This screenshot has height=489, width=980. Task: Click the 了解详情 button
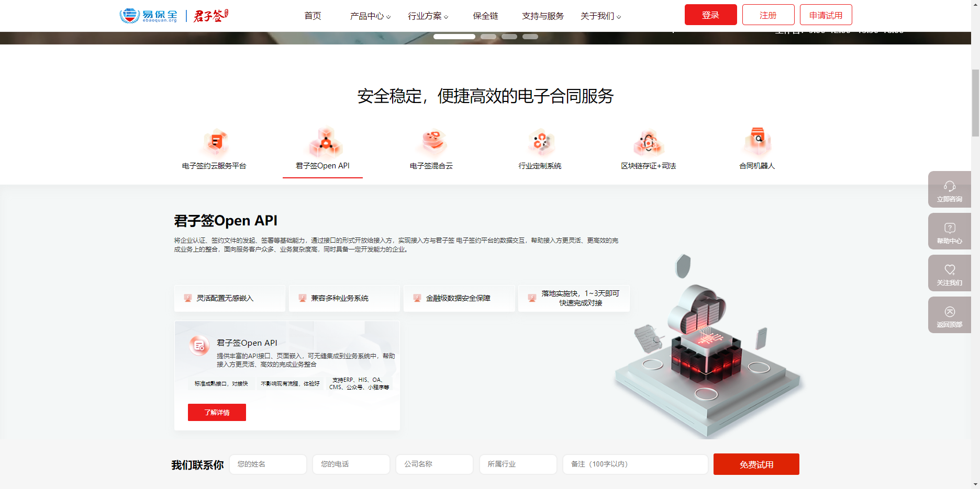217,413
